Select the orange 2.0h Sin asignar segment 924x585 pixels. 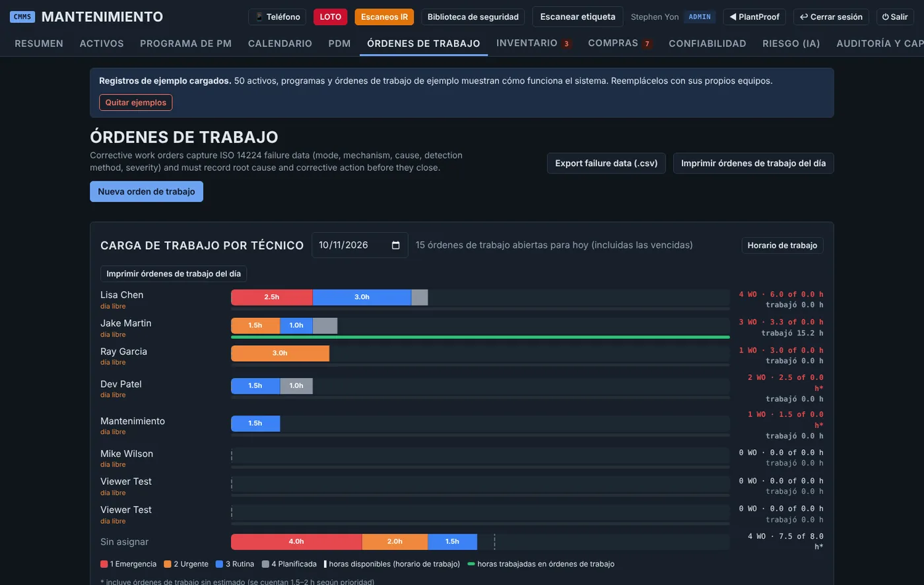[395, 542]
